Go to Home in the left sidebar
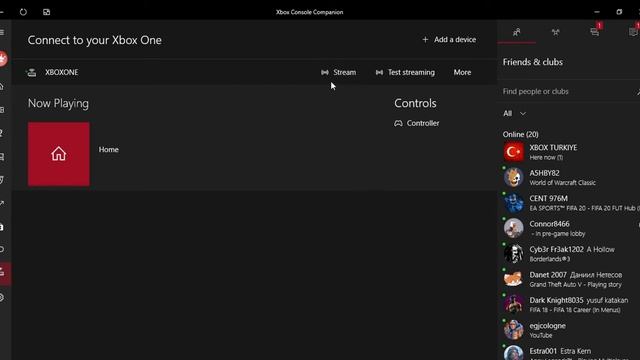 [2, 86]
